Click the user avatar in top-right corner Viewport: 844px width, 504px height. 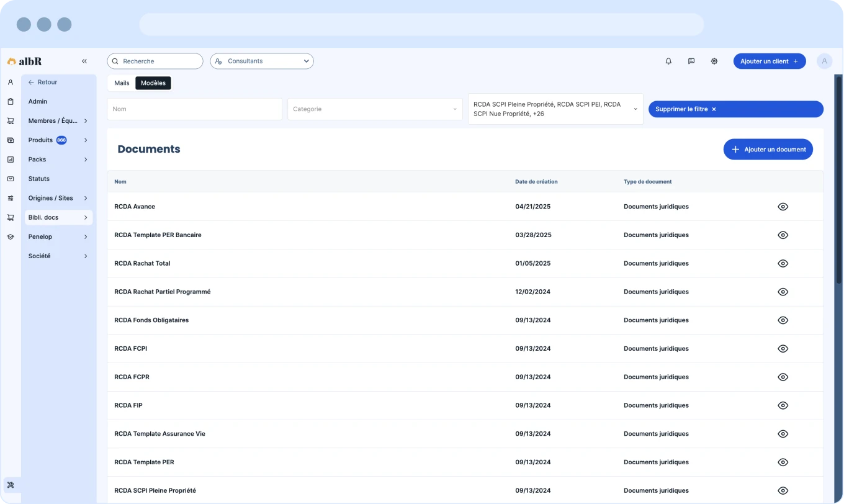824,61
